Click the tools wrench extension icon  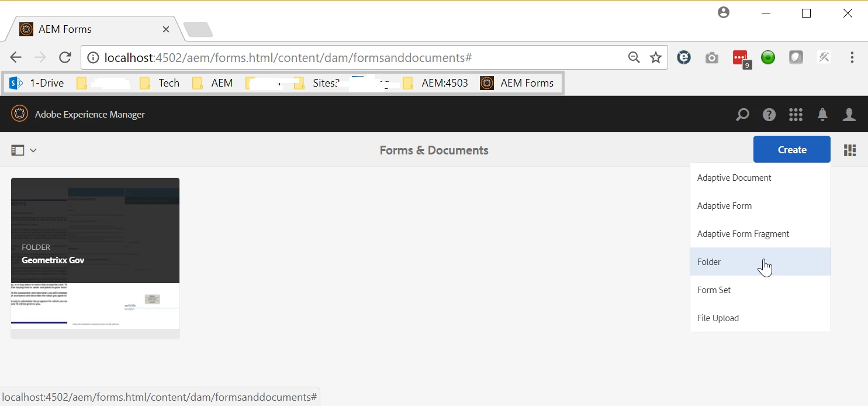coord(824,57)
